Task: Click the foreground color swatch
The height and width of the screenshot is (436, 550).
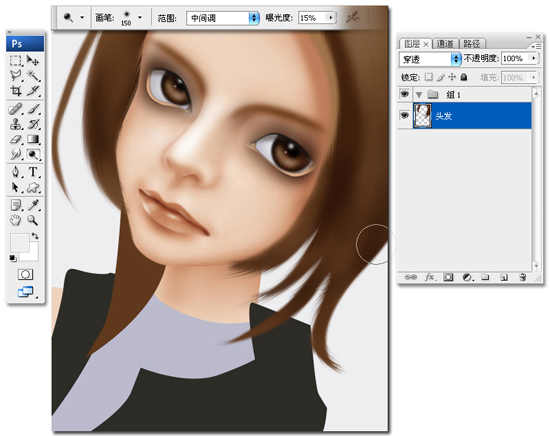Action: coord(20,243)
